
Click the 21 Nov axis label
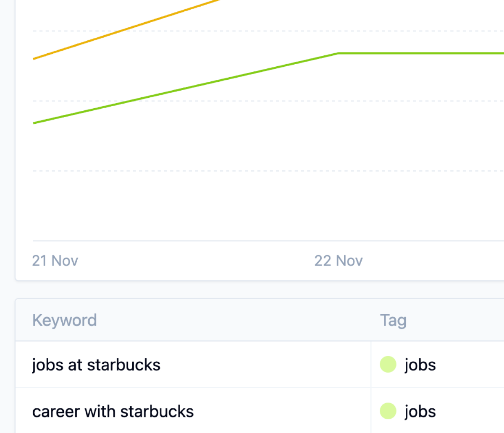55,261
